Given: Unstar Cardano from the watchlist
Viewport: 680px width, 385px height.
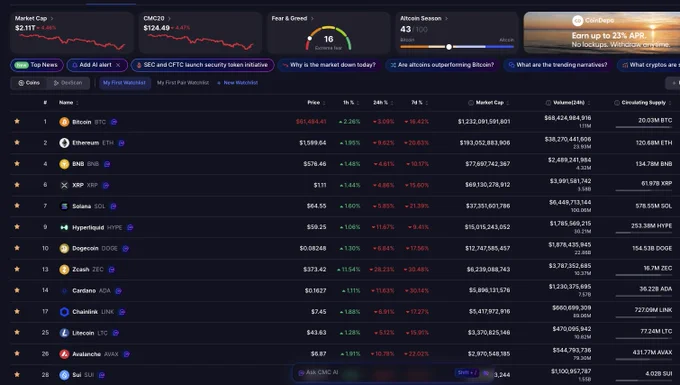Looking at the screenshot, I should coord(17,290).
